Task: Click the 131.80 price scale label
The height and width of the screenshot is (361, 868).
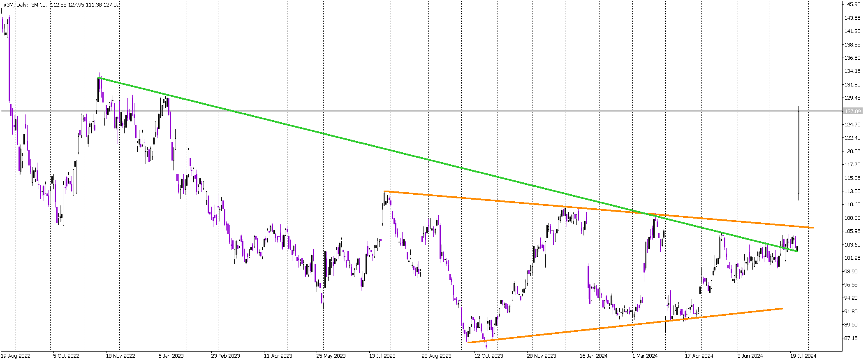Action: pos(852,84)
